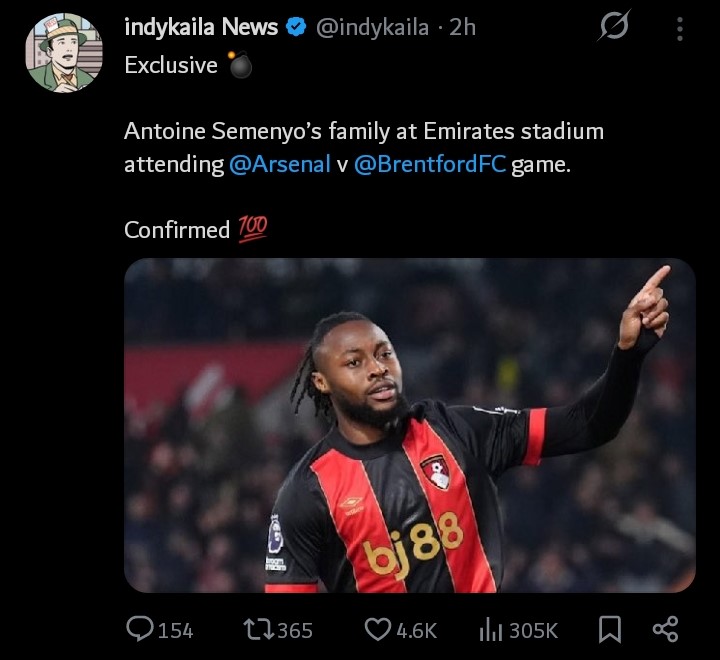
Task: Click the reply speech bubble icon
Action: (141, 629)
